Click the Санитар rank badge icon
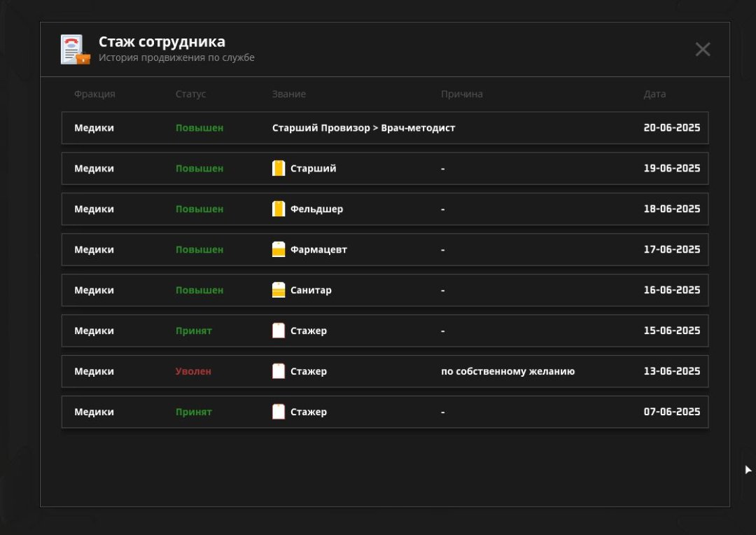Viewport: 756px width, 535px height. pyautogui.click(x=279, y=291)
